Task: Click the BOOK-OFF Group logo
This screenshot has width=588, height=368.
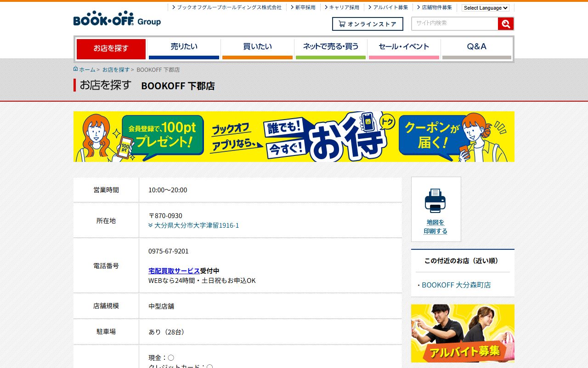Action: (117, 18)
